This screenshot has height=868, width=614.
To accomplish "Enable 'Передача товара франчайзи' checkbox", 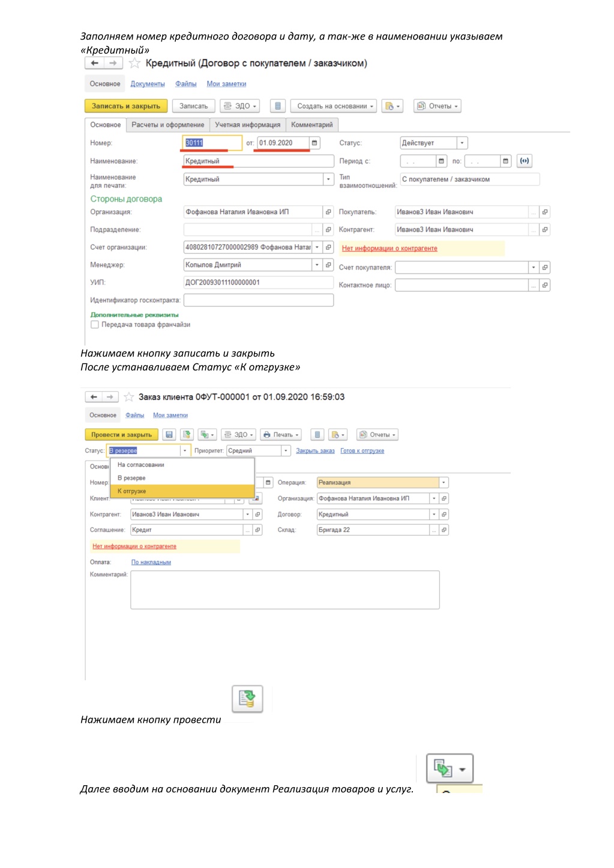I will [94, 325].
